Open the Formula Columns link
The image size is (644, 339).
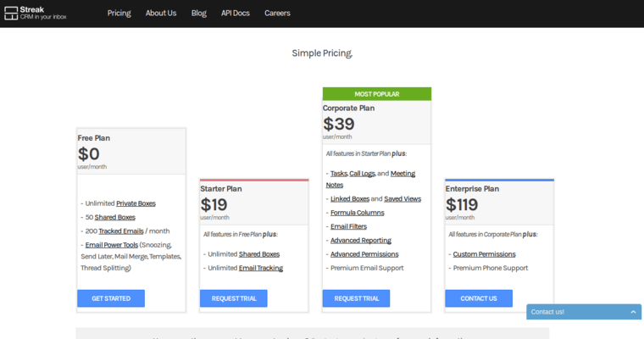(357, 213)
